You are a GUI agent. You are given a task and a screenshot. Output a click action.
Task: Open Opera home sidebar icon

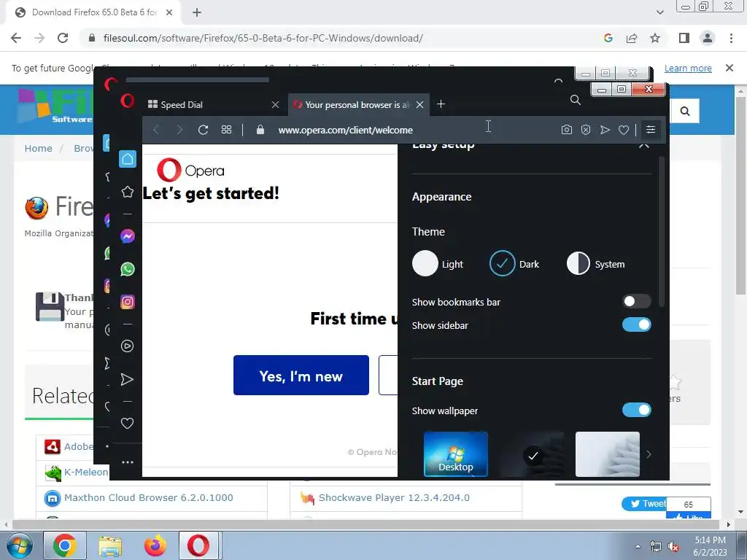coord(127,159)
